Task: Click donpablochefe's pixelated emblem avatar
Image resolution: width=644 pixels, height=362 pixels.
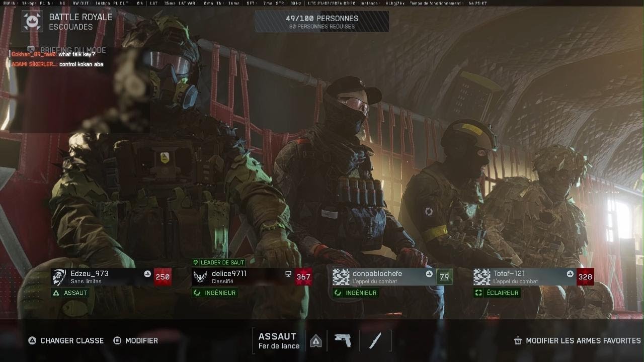Action: pyautogui.click(x=341, y=277)
